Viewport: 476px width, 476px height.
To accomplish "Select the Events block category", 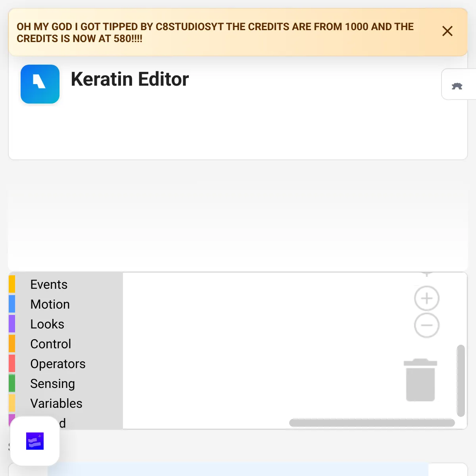I will 49,284.
